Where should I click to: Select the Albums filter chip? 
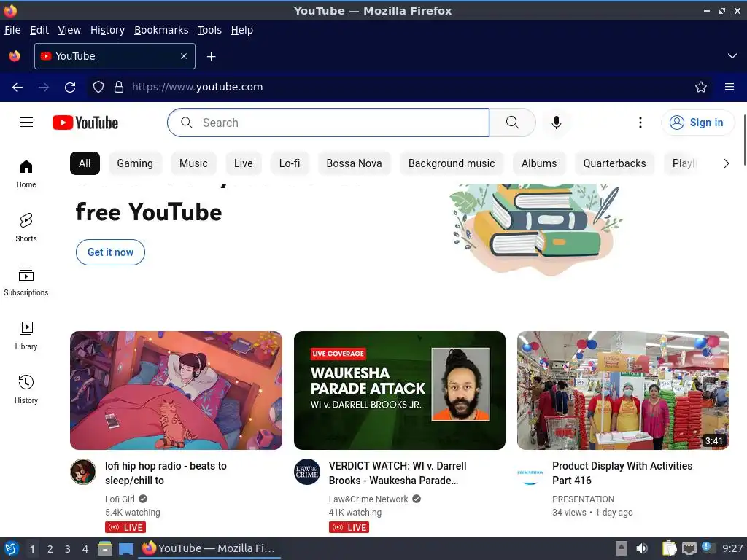tap(539, 163)
